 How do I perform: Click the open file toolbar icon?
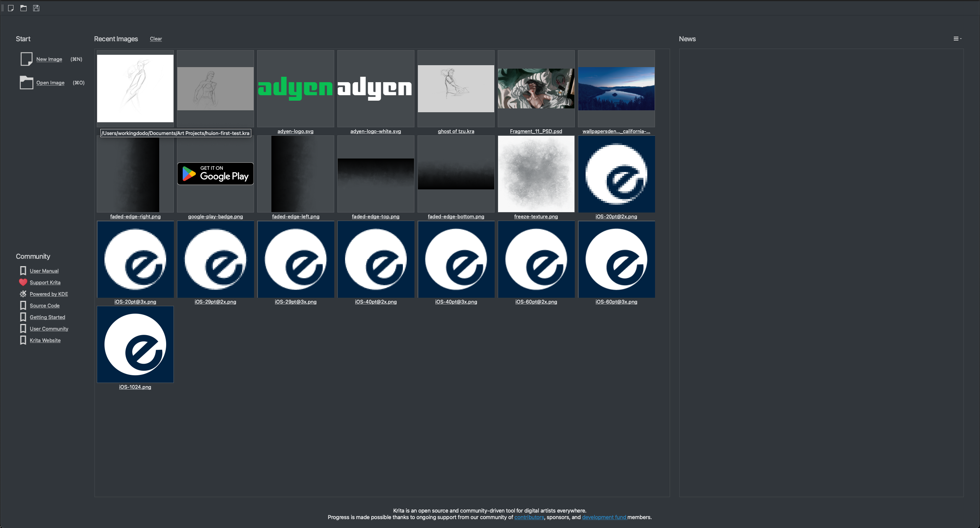coord(24,8)
